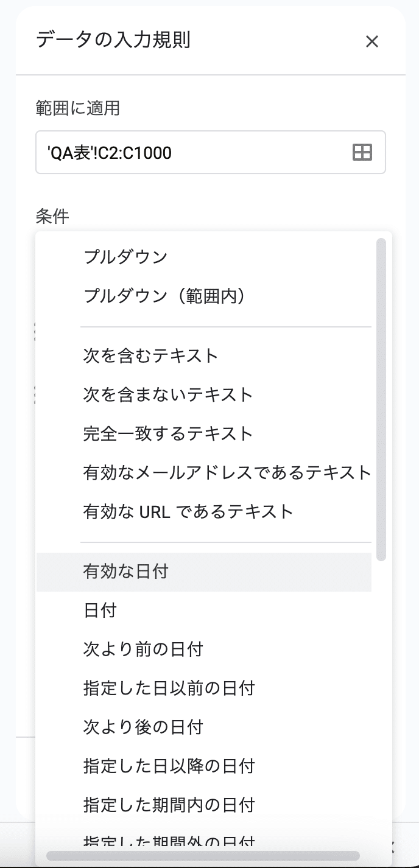Click the 'QA表'!C2:C1000 range field

[211, 152]
